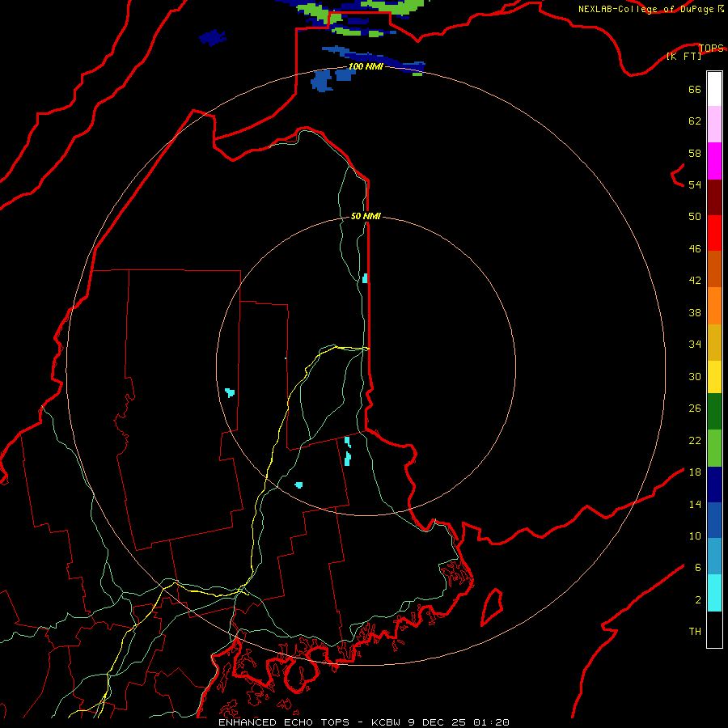Click the '42' legend value
This screenshot has width=728, height=728.
(x=695, y=281)
